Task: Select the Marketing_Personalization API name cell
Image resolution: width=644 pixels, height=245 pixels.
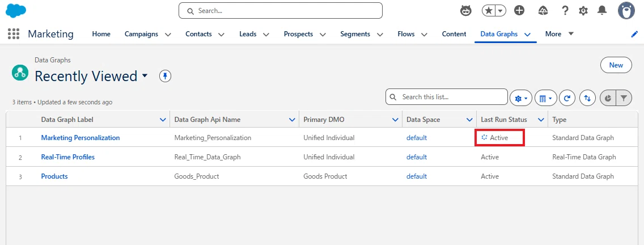Action: [213, 138]
